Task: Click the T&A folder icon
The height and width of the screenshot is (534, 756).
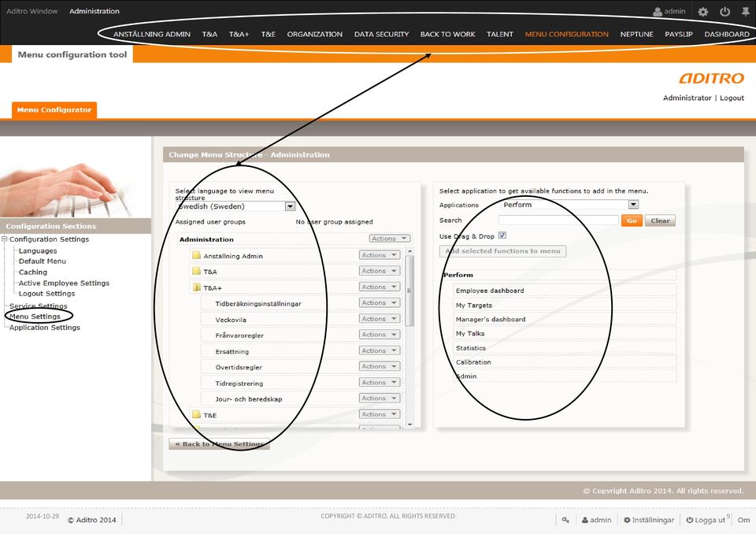Action: (196, 271)
